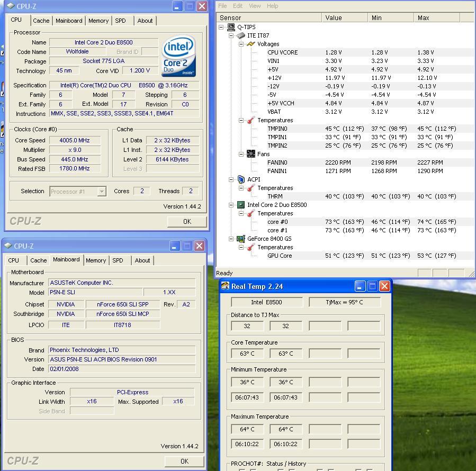Collapse the Fans group
476x471 pixels.
[x=241, y=154]
